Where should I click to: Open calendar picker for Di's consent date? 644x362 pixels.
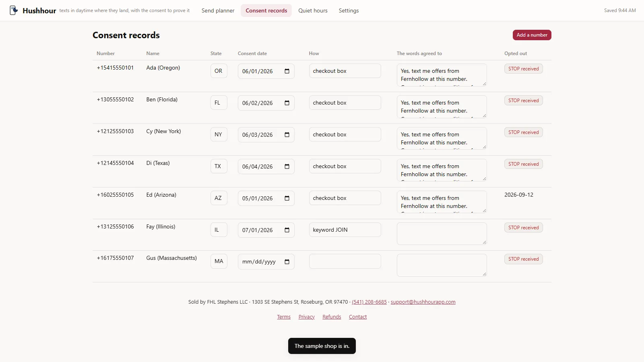[x=287, y=167]
